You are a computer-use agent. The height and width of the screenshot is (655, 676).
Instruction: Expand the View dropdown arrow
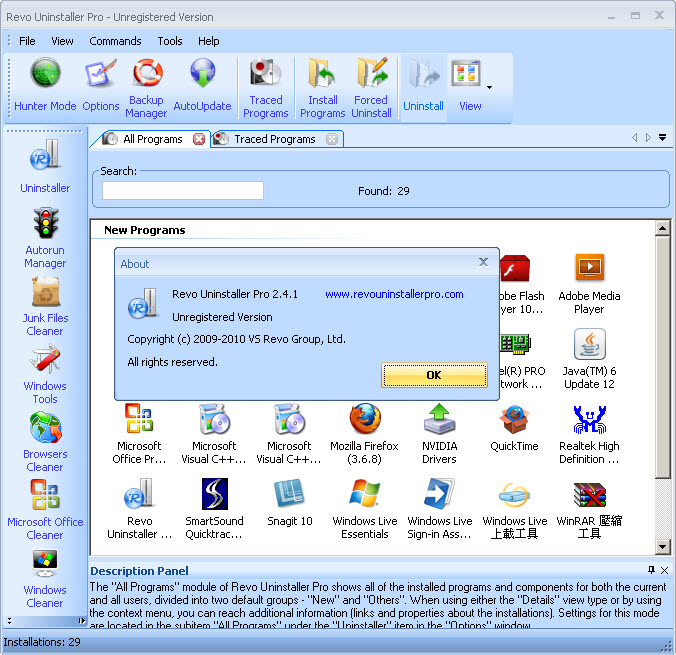[489, 88]
